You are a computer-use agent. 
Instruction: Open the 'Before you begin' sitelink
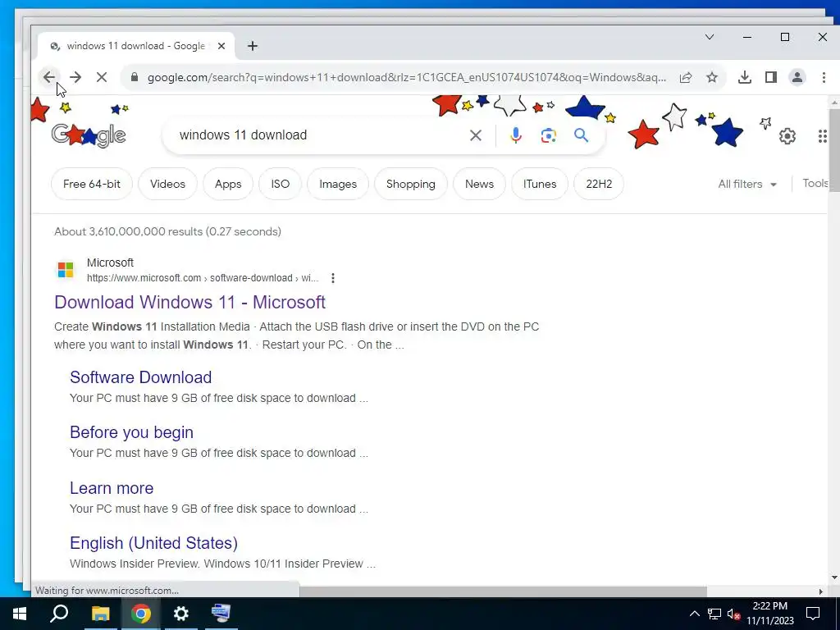tap(131, 432)
